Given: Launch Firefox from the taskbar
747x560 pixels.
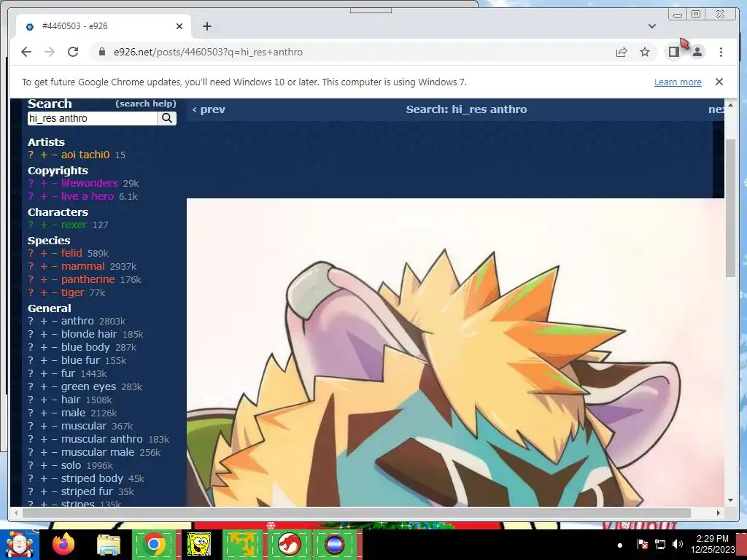Looking at the screenshot, I should [x=63, y=545].
